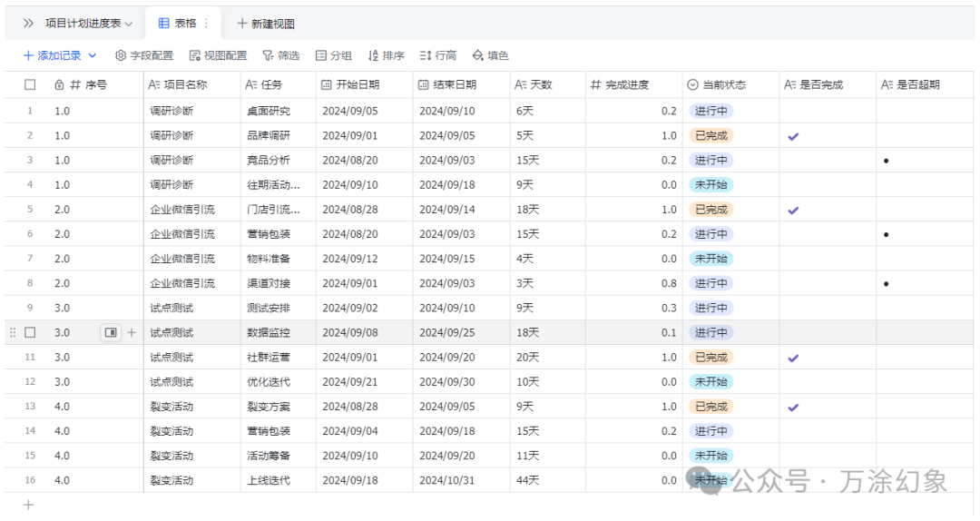Expand sidebar with double chevron icon
Image resolution: width=980 pixels, height=521 pixels.
tap(28, 24)
